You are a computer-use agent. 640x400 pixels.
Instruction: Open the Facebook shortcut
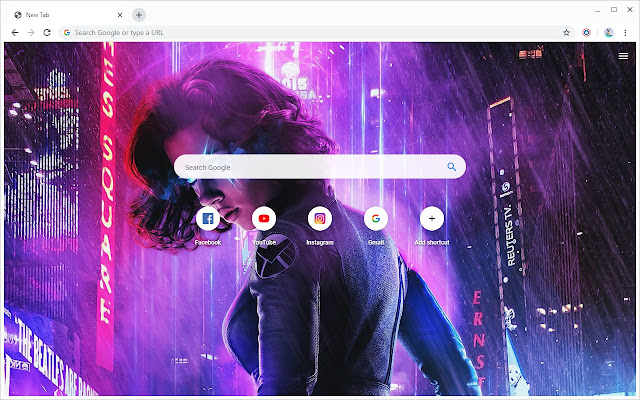point(208,219)
